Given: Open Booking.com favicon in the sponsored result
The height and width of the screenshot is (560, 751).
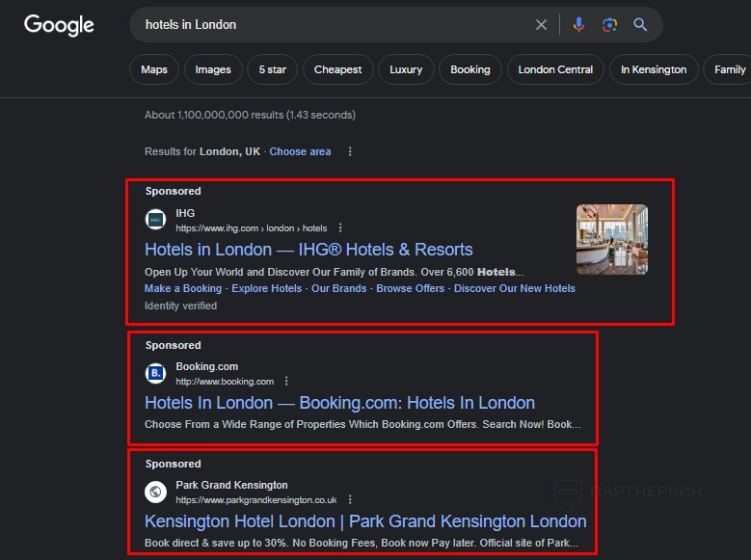Looking at the screenshot, I should (155, 373).
